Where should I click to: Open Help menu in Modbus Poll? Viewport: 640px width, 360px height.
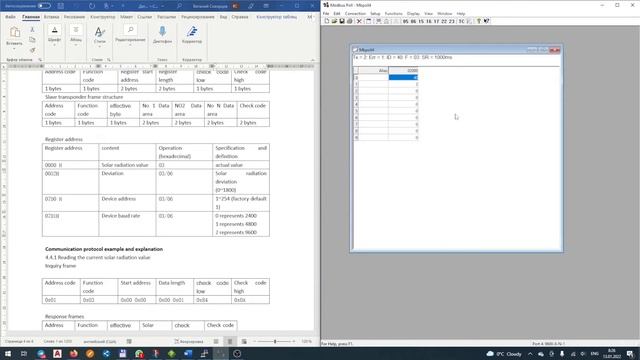click(x=461, y=13)
